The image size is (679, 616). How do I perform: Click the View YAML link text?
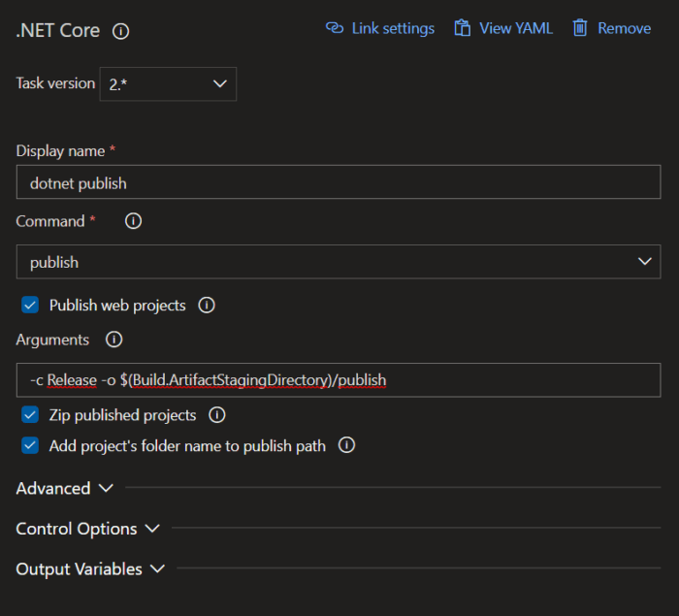(515, 28)
